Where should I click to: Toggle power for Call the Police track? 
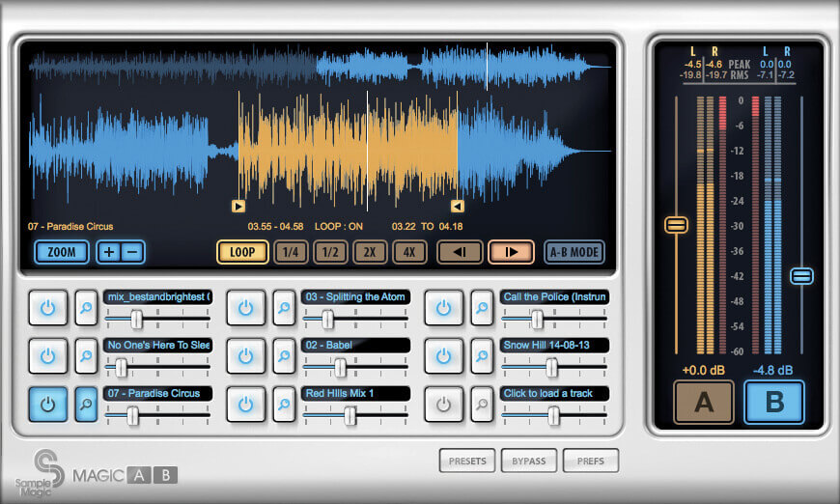click(x=443, y=308)
